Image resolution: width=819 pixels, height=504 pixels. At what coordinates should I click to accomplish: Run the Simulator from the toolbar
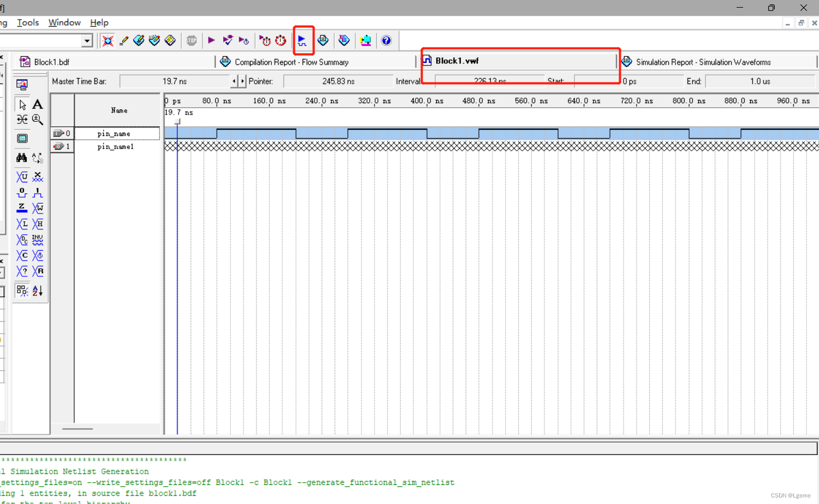[x=304, y=40]
